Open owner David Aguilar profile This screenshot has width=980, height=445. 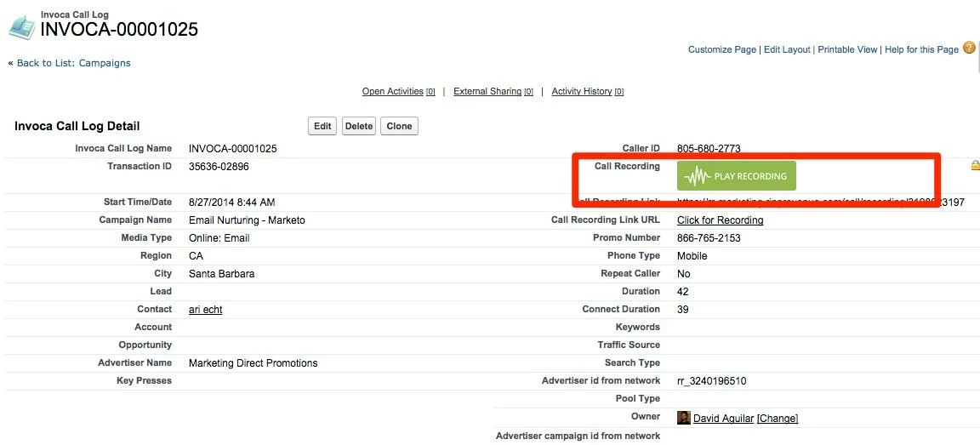(x=724, y=419)
